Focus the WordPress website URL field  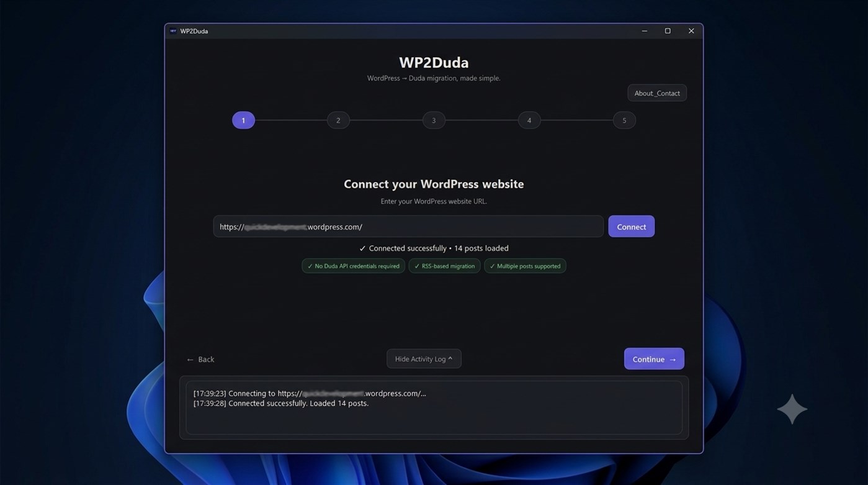click(x=408, y=227)
